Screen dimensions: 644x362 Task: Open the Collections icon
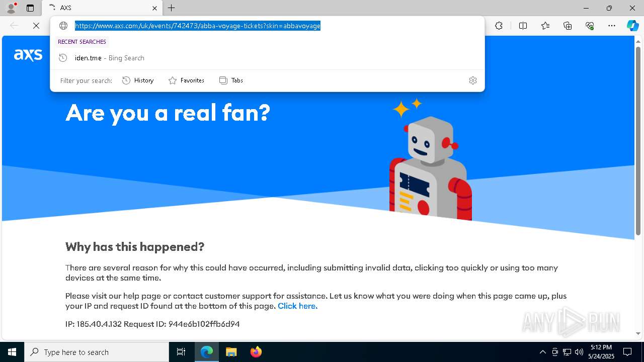pyautogui.click(x=568, y=26)
